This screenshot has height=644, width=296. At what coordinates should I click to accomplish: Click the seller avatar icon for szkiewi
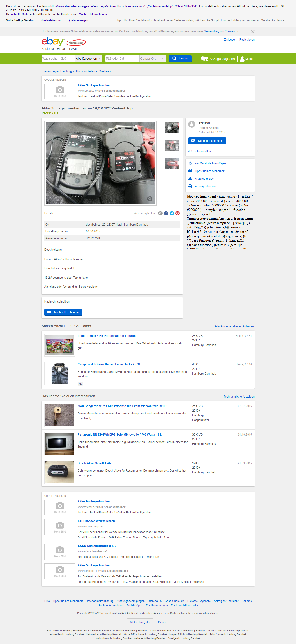point(192,124)
